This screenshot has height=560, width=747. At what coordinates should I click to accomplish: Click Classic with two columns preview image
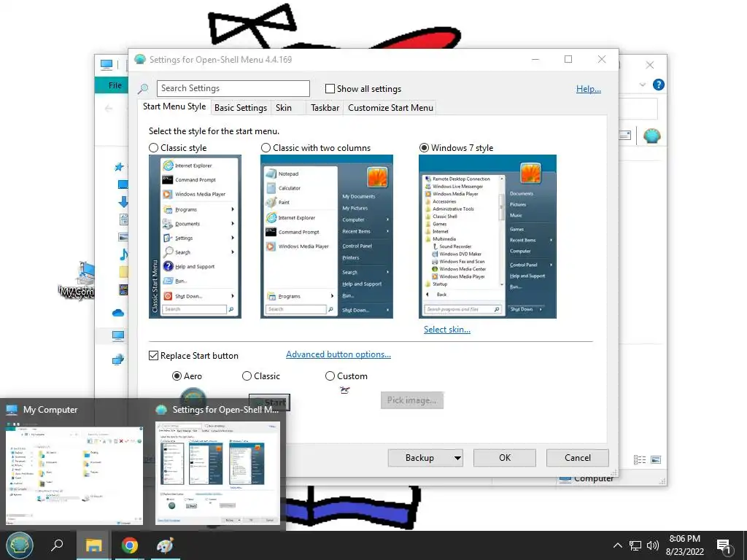(326, 237)
